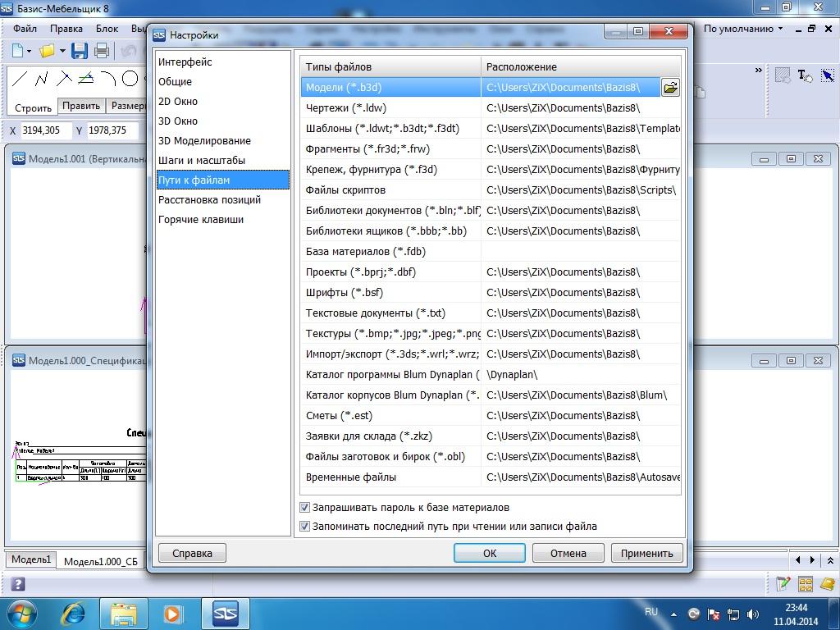Screen dimensions: 840x630
Task: Switch to the Модель1.000_СБ document tab
Action: coord(101,561)
